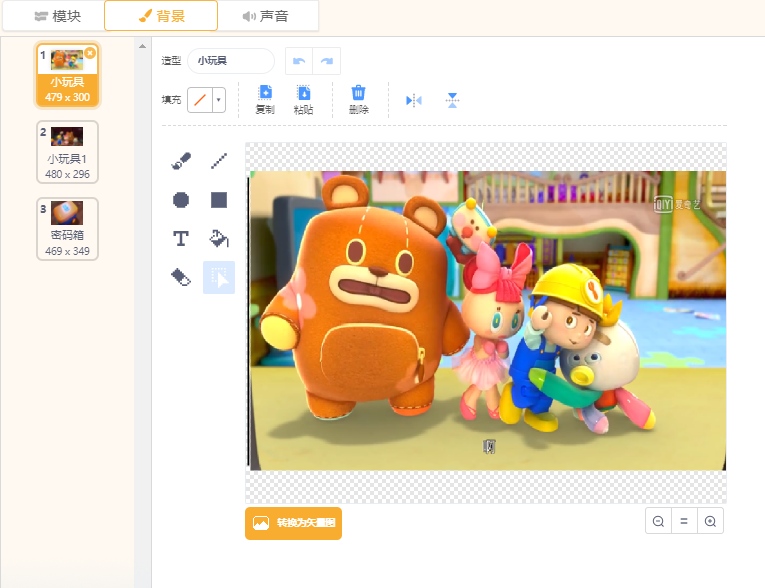
Task: Click the undo arrow
Action: (x=299, y=61)
